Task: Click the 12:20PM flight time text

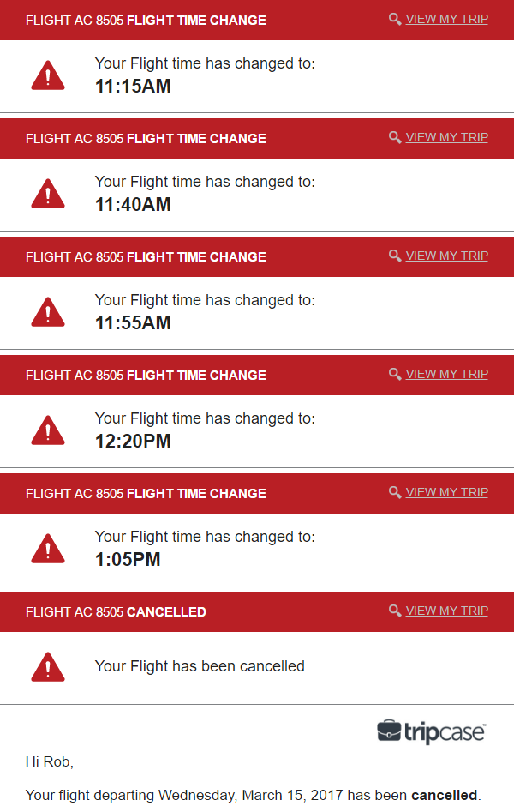Action: coord(133,442)
